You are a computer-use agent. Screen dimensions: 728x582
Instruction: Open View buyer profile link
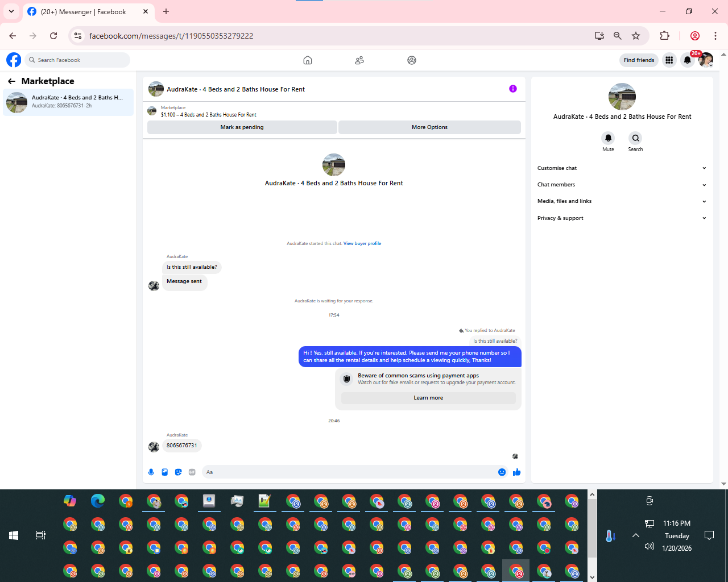pyautogui.click(x=362, y=244)
